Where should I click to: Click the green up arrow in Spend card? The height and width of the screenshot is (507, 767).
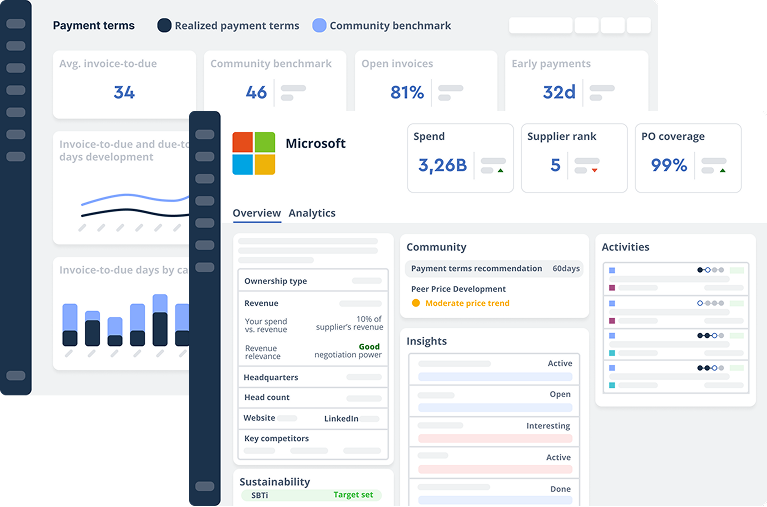500,170
